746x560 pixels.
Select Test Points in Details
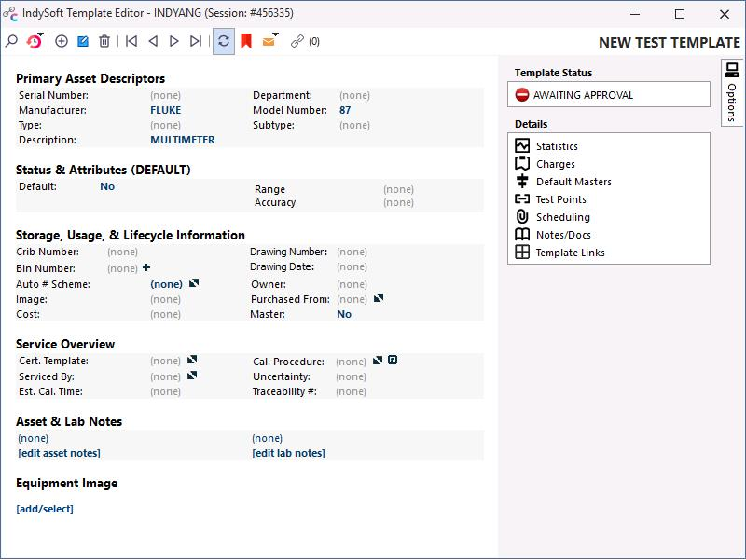tap(560, 199)
